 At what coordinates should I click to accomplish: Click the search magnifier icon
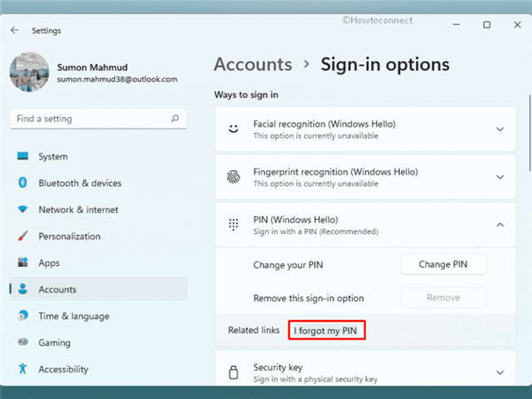tap(176, 119)
